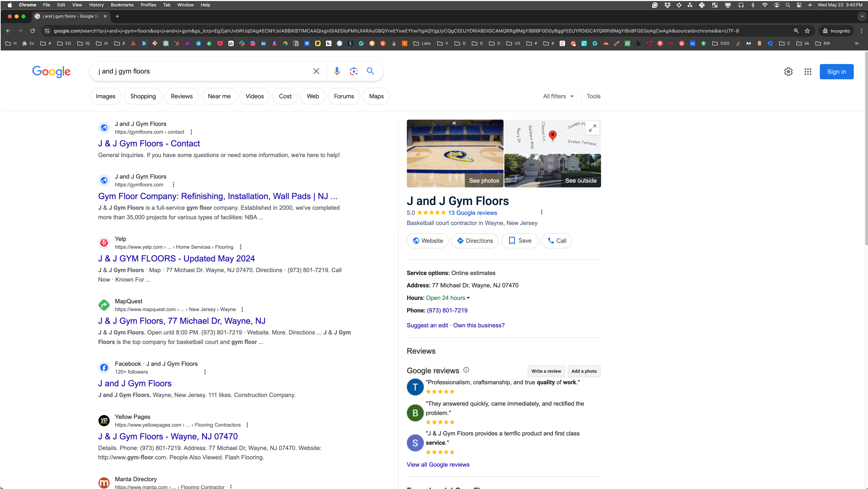The width and height of the screenshot is (868, 489).
Task: Open the bookmarks overflow chevron
Action: 856,43
